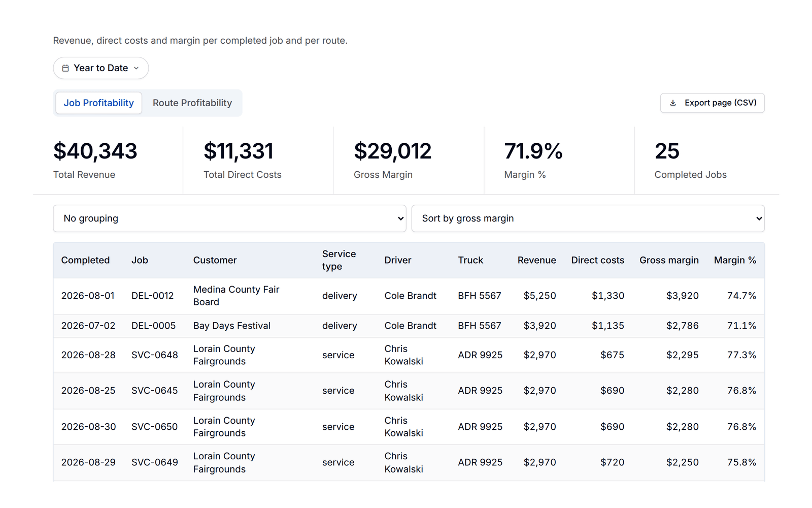The image size is (812, 508).
Task: Select job DEL-0005 in the table
Action: (153, 326)
